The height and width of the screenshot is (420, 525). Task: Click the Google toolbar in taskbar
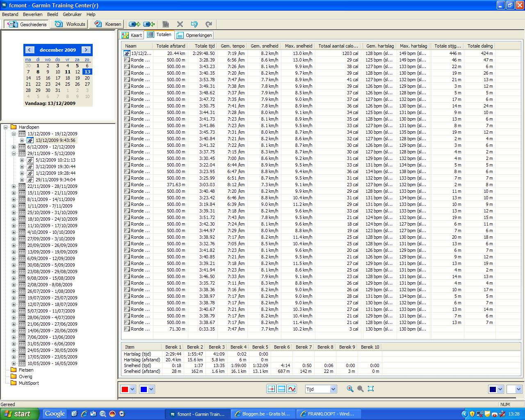55,414
